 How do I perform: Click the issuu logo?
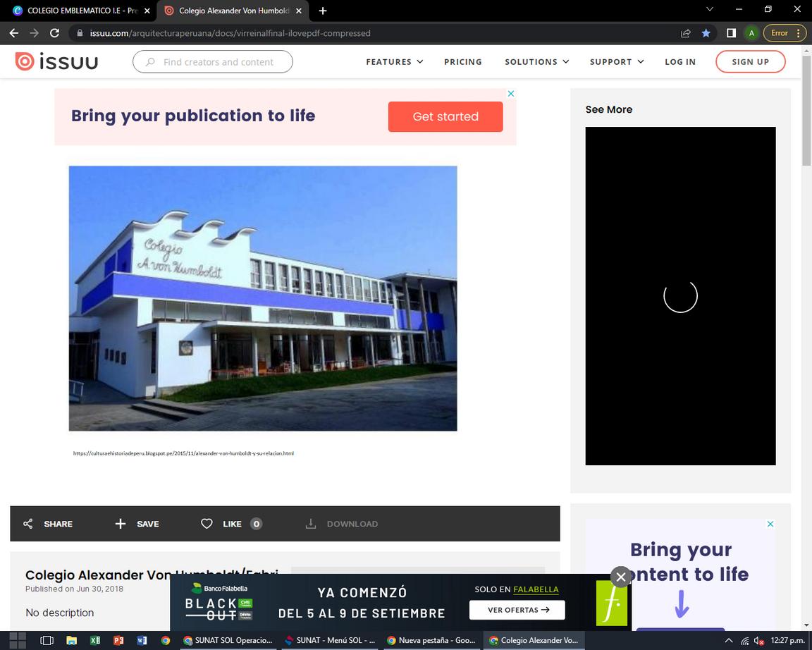point(56,61)
